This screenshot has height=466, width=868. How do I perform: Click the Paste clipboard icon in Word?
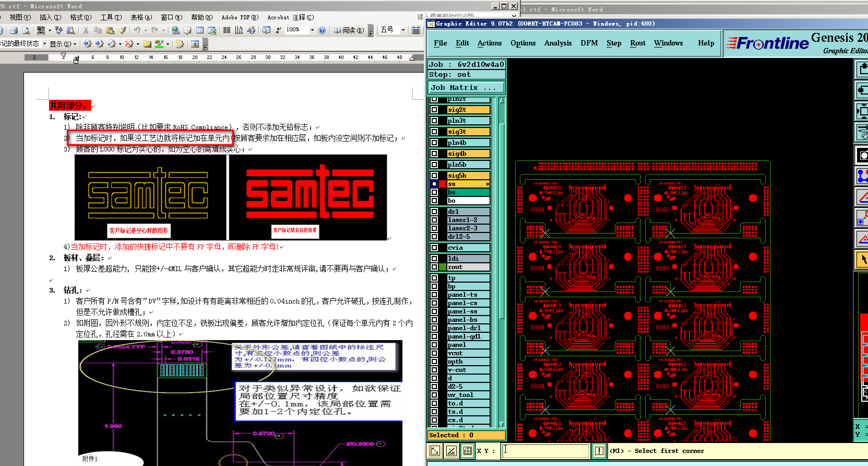pyautogui.click(x=110, y=30)
